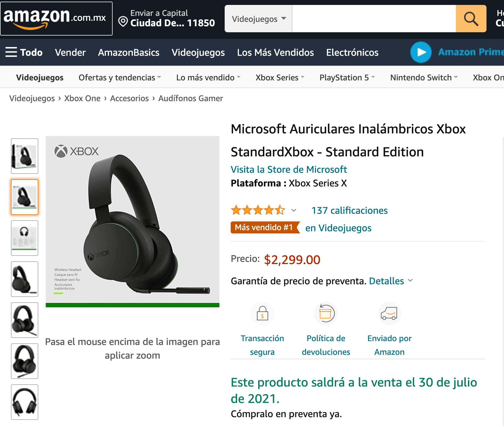Click the orange search magnifier button
This screenshot has width=504, height=427.
(x=471, y=19)
